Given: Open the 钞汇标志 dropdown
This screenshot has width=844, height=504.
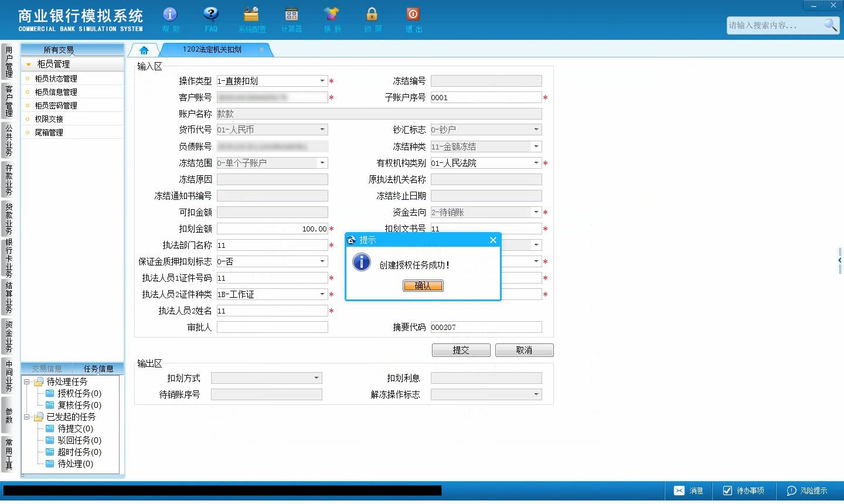Looking at the screenshot, I should pos(536,130).
